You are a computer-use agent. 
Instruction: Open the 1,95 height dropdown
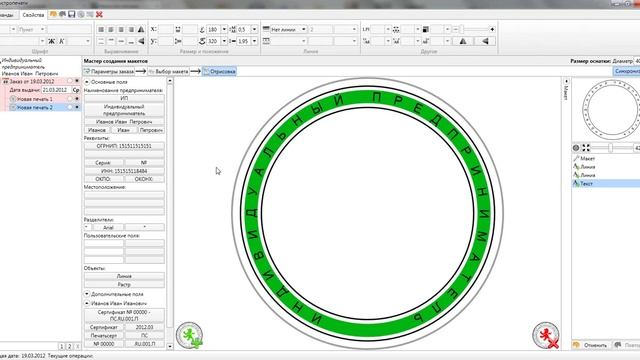(x=254, y=41)
